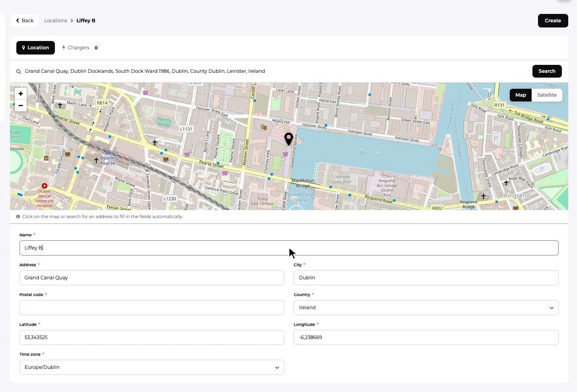Click the Dublin Pearse station label on map
Viewport: 577px width, 392px height.
point(107,160)
